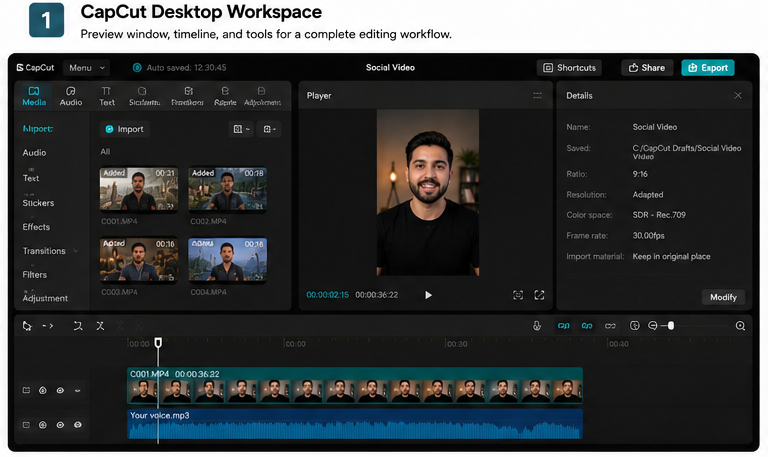Click the Social Video project title

tap(390, 68)
